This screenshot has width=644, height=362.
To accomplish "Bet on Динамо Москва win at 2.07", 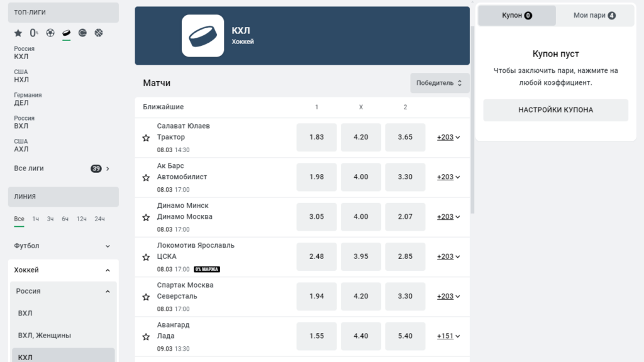I will (405, 217).
